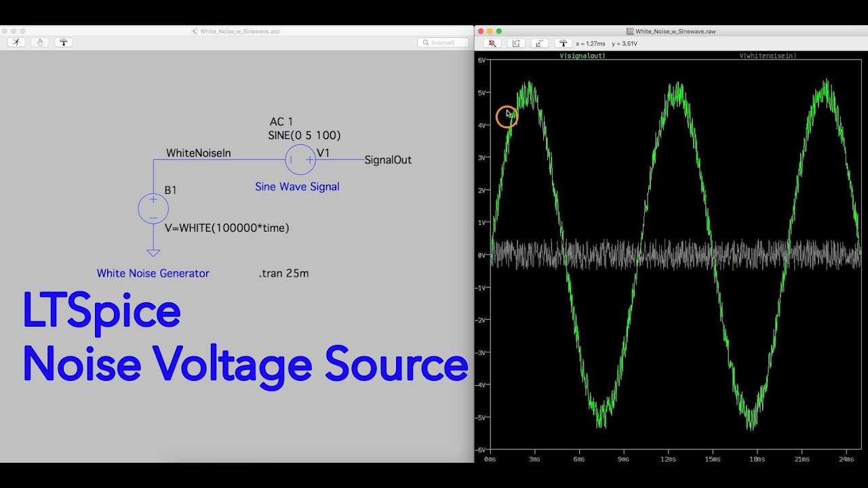The image size is (868, 488).
Task: Click the 6V vertical axis label
Action: pyautogui.click(x=482, y=60)
